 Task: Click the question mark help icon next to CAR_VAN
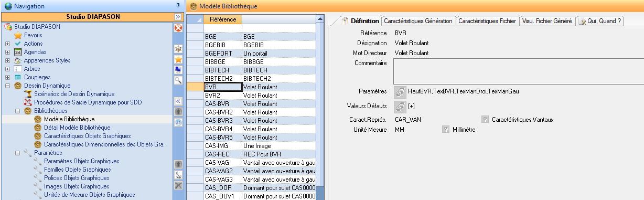click(485, 120)
